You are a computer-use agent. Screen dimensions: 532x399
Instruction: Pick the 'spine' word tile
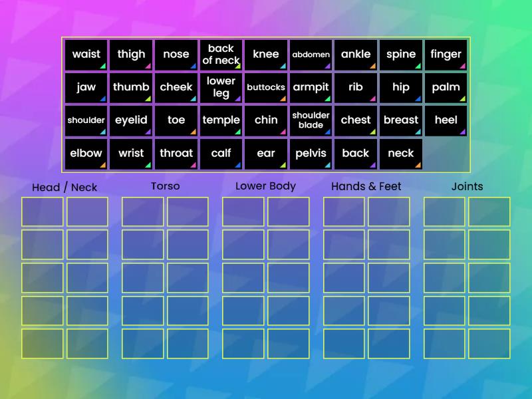pos(401,55)
